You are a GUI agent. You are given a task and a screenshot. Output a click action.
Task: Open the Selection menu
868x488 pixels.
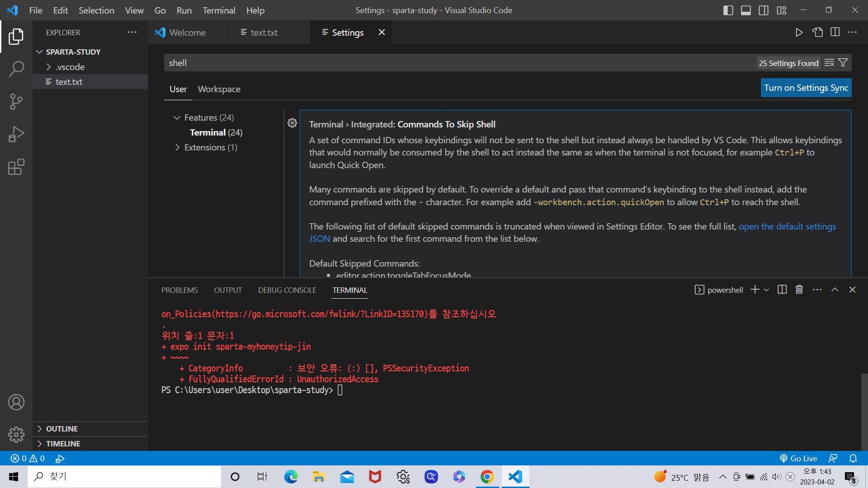click(96, 10)
